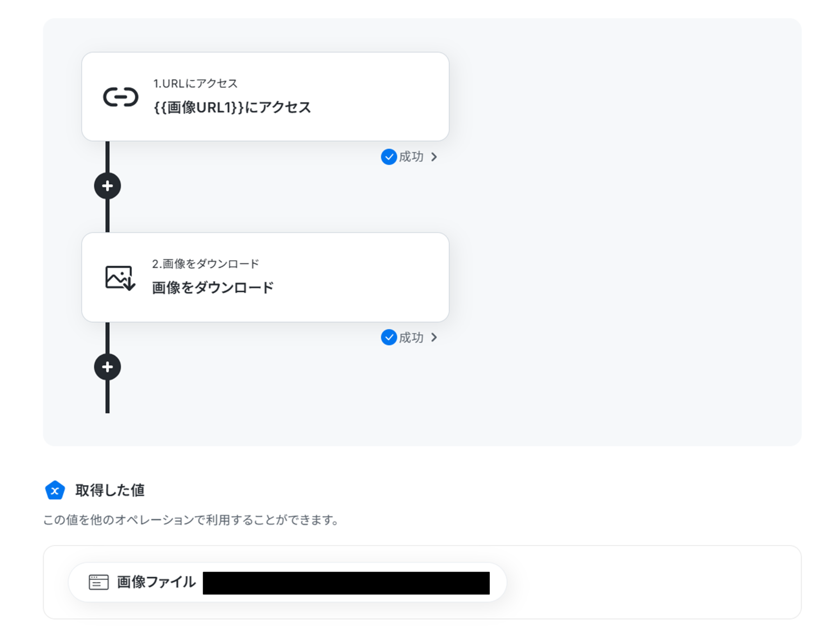
Task: Click the blue checkmark under step 1
Action: [x=388, y=157]
